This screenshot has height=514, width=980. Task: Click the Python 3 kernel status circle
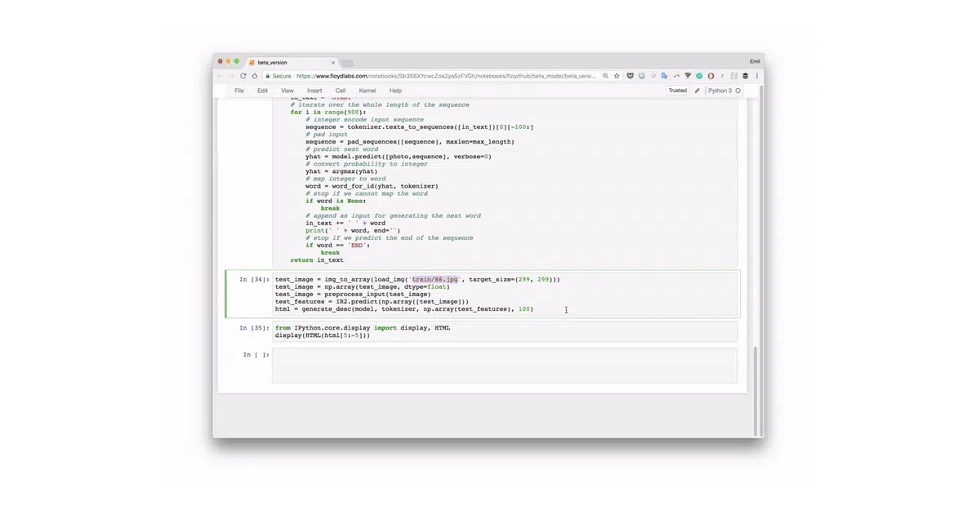coord(737,91)
